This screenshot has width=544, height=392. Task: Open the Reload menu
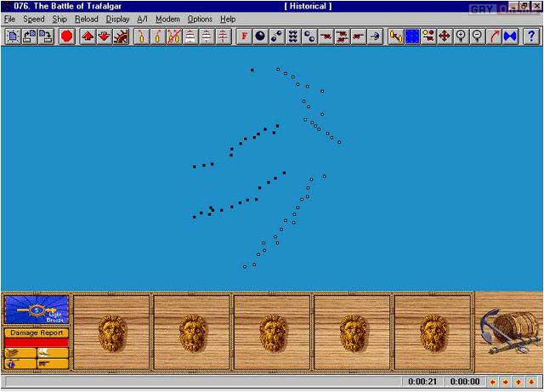(x=87, y=19)
